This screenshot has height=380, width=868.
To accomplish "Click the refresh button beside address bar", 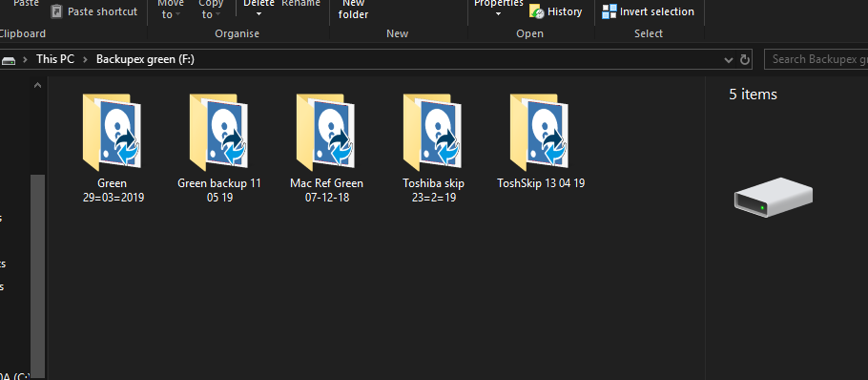I will 745,59.
